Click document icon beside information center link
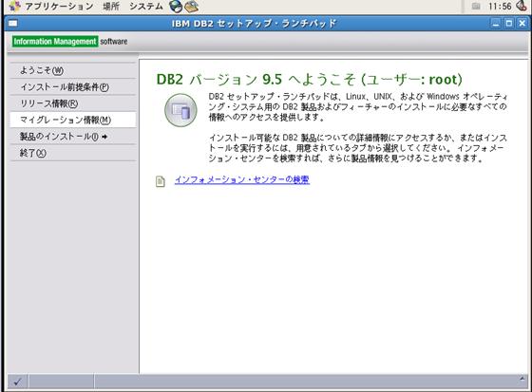This screenshot has height=392, width=532. pyautogui.click(x=161, y=181)
